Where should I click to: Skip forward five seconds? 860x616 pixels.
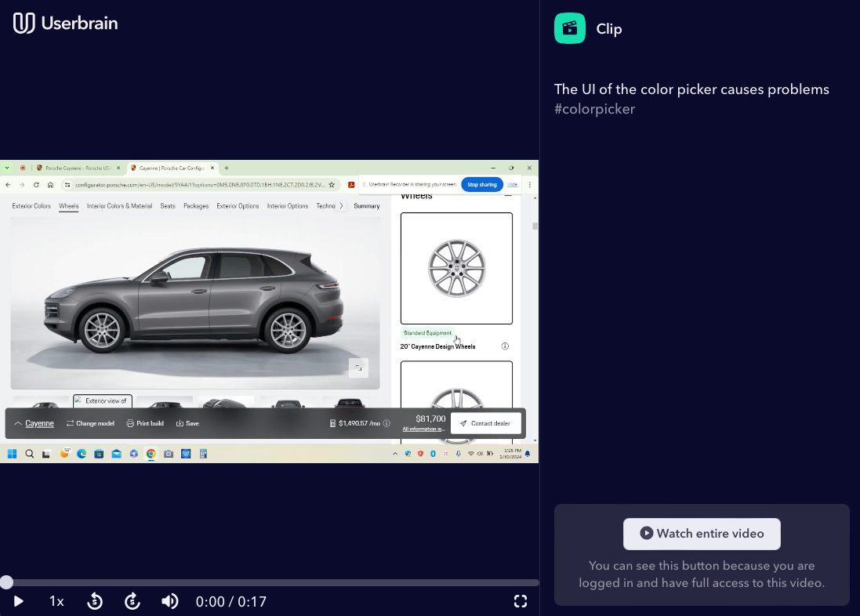pyautogui.click(x=132, y=601)
